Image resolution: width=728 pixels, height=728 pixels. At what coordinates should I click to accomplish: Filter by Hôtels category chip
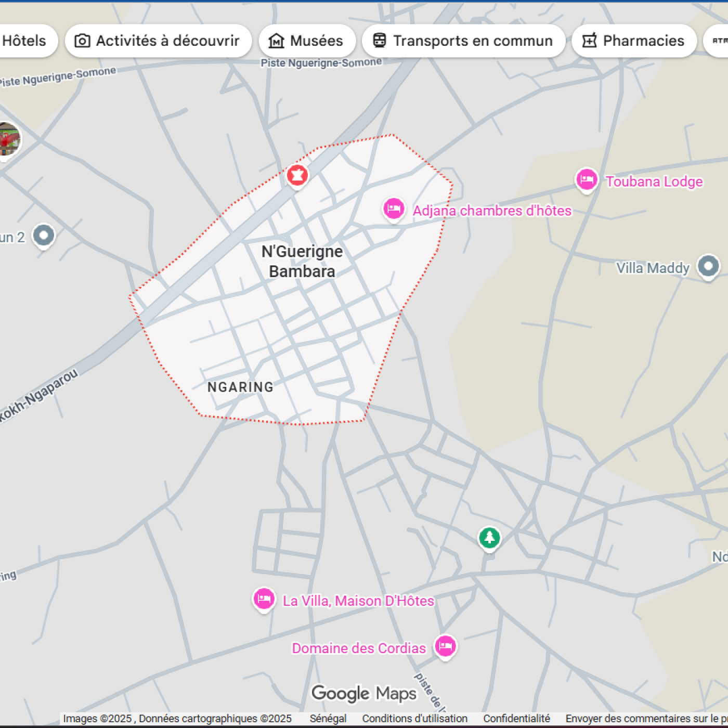click(x=24, y=41)
